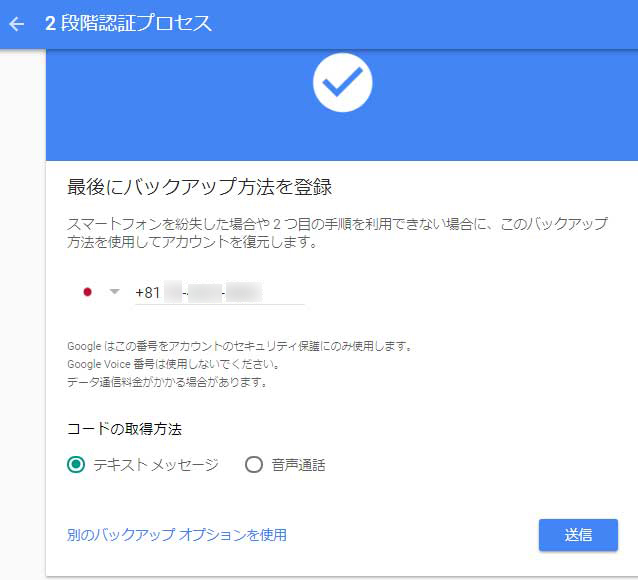
Task: Select the 音声通話 radio button
Action: 254,464
